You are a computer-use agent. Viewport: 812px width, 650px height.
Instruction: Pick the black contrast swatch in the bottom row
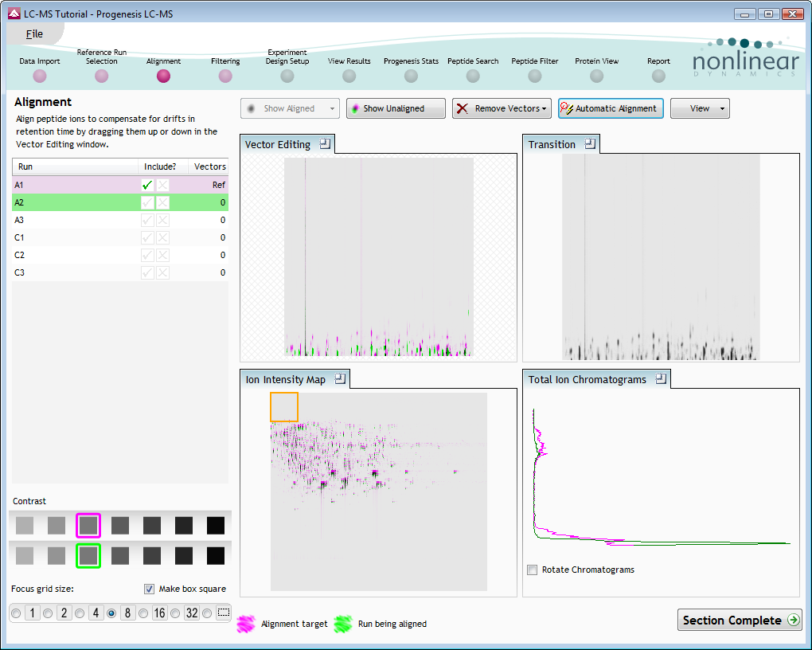click(216, 556)
